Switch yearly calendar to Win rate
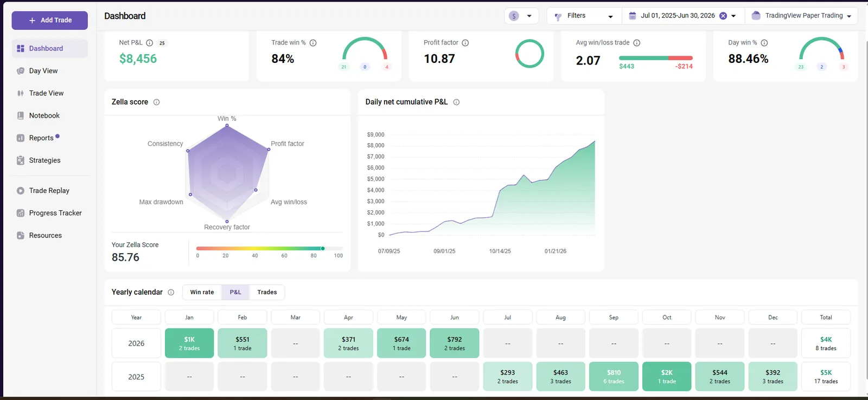868x400 pixels. (202, 292)
